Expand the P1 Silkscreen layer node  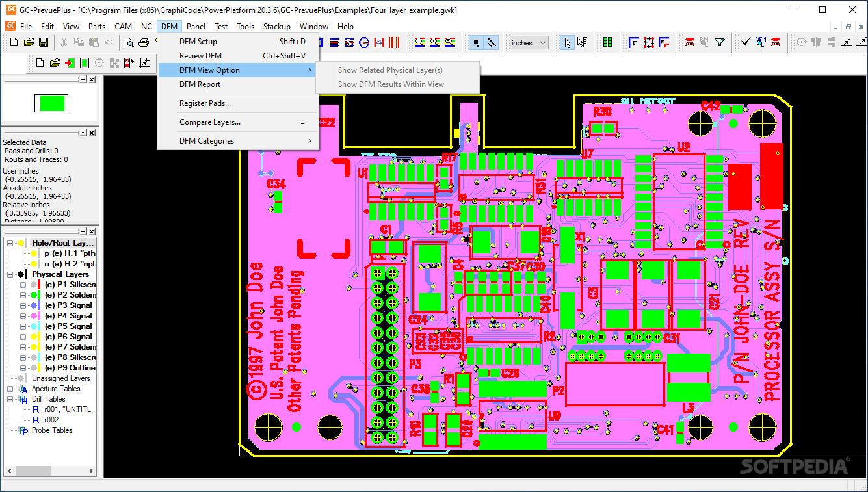23,285
